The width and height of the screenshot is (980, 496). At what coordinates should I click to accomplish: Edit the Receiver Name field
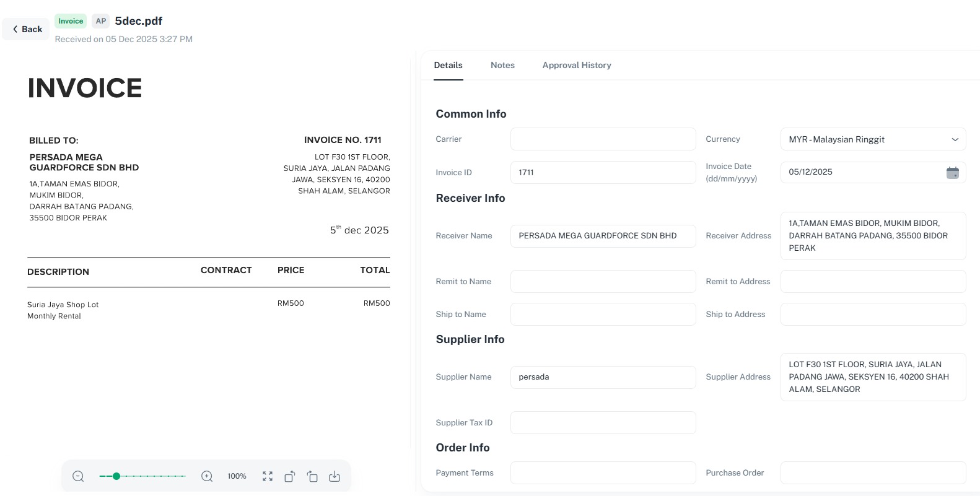pyautogui.click(x=603, y=236)
